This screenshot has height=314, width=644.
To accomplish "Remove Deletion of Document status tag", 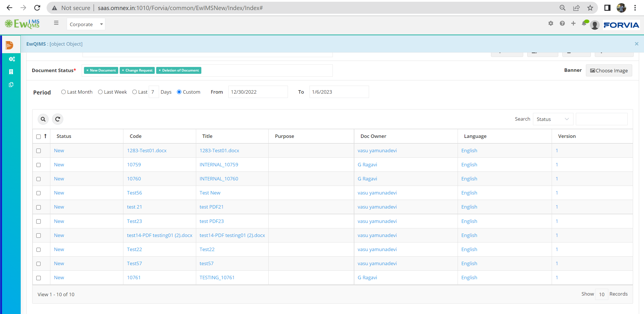I will coord(160,70).
